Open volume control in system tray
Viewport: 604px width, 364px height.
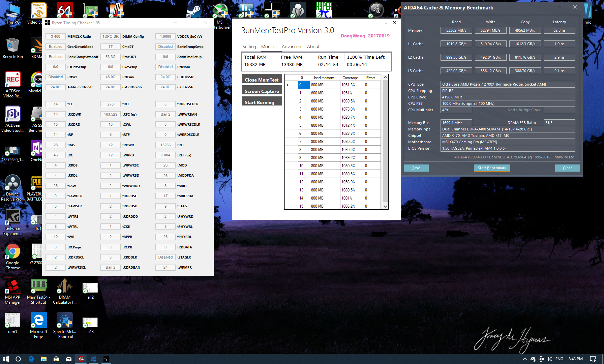549,359
